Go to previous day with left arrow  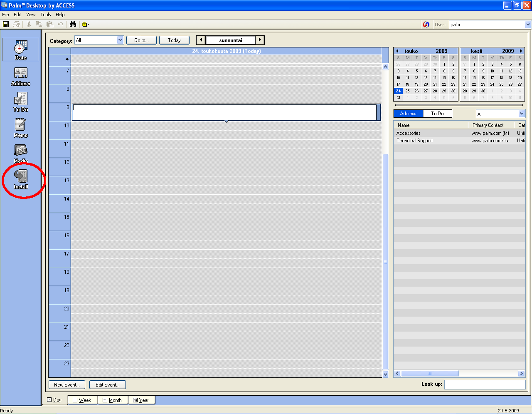(201, 40)
